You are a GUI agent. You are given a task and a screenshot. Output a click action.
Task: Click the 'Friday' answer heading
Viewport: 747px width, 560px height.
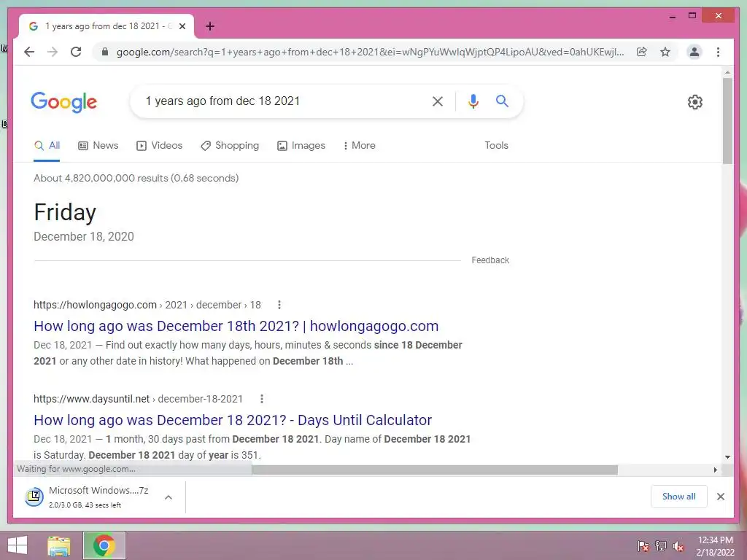tap(65, 212)
